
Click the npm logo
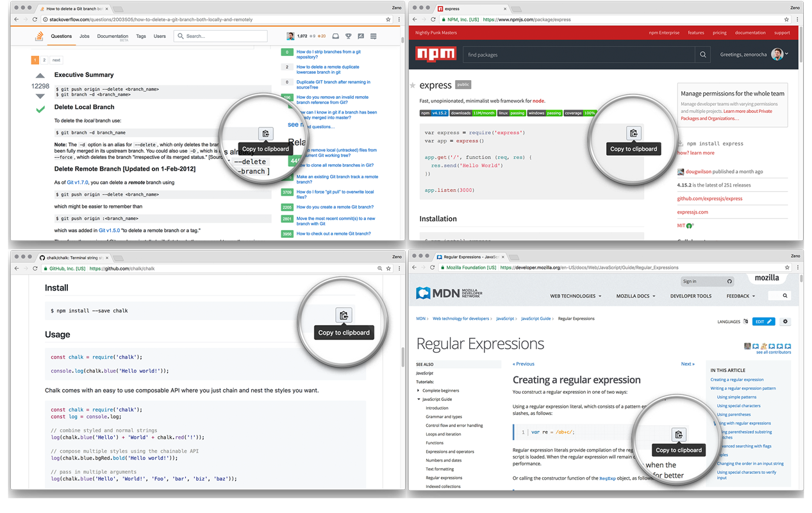(436, 55)
